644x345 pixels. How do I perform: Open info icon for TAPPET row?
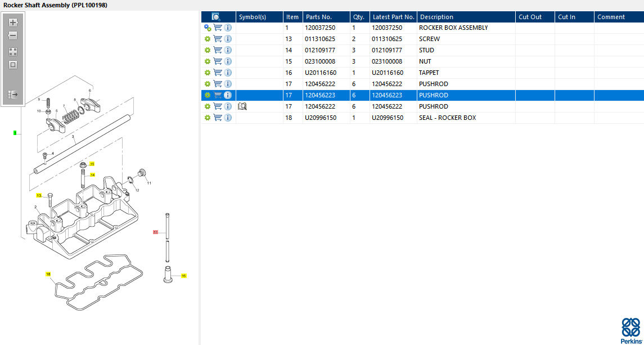228,73
